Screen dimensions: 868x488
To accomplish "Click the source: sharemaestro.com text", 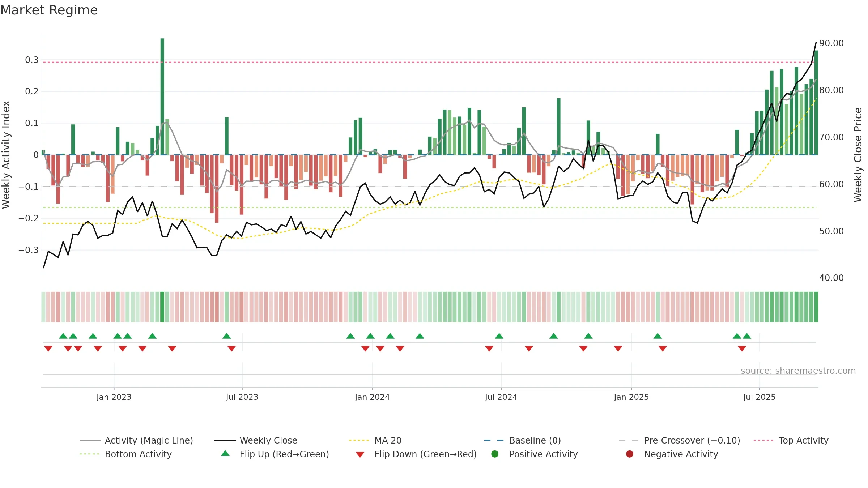I will coord(798,371).
